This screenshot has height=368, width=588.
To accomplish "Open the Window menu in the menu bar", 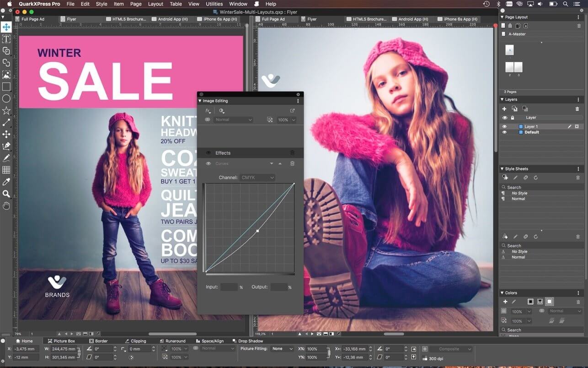I will tap(238, 4).
